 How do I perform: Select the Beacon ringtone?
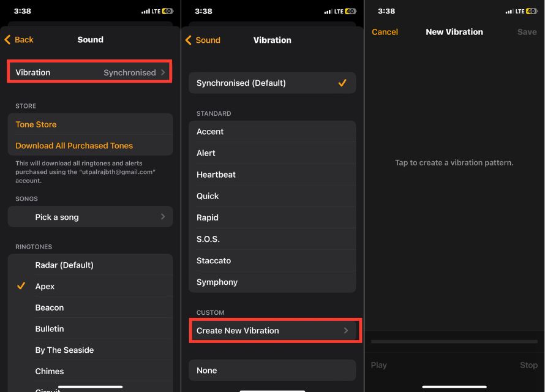tap(50, 307)
